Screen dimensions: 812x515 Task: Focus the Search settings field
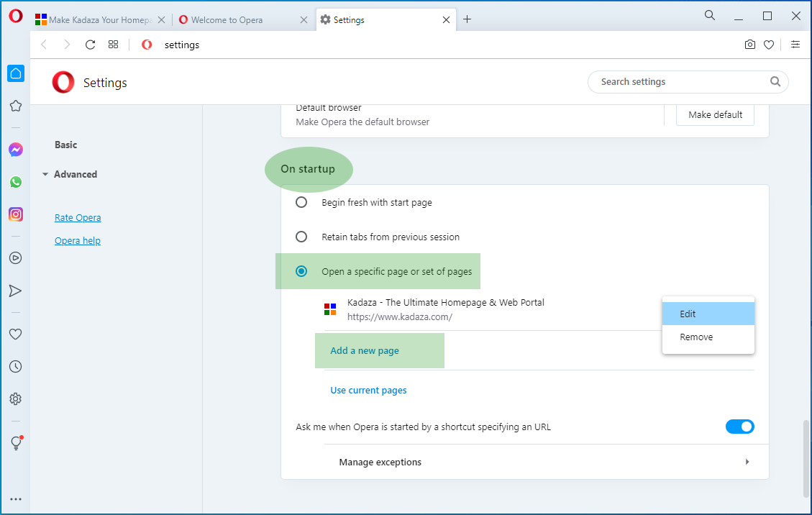click(x=688, y=82)
